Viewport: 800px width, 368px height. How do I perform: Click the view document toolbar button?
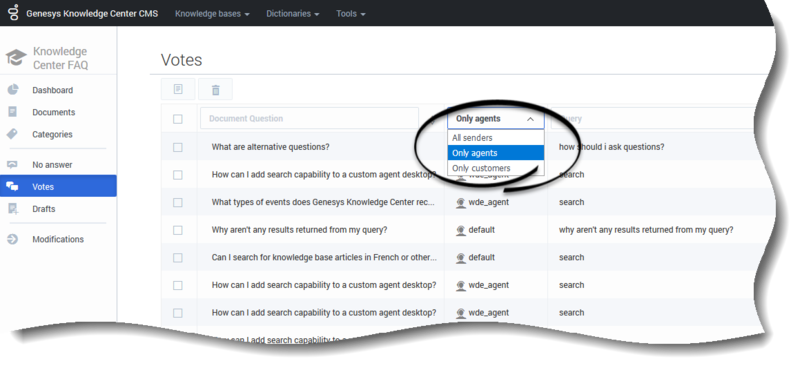[x=178, y=89]
